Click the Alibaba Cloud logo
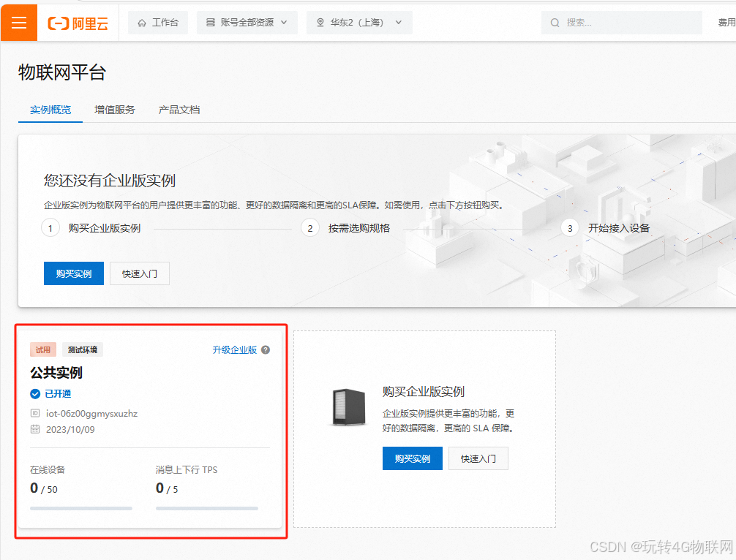The image size is (736, 560). pos(78,23)
